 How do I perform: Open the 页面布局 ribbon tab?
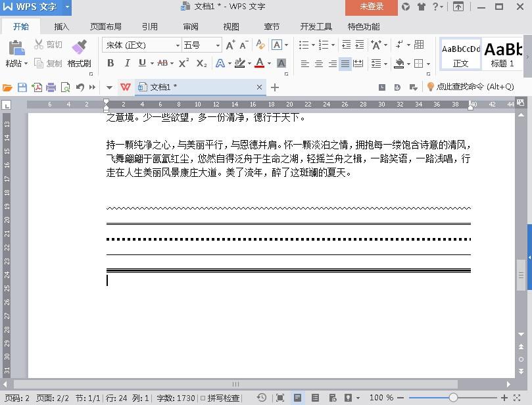point(105,26)
